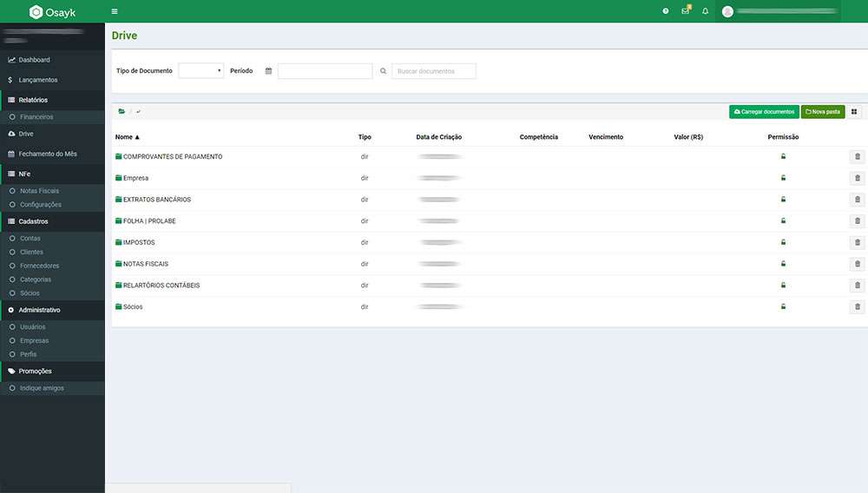
Task: Click the Osayk logo
Action: 53,11
